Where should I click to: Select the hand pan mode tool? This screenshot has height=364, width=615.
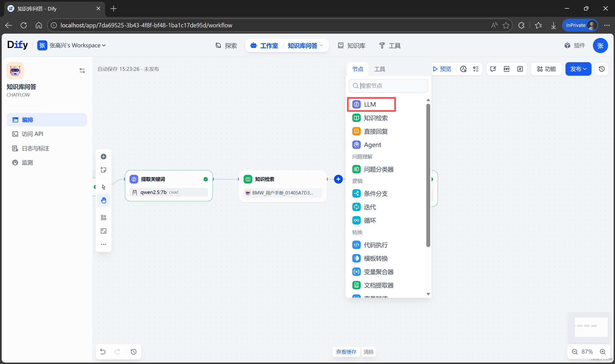[103, 200]
